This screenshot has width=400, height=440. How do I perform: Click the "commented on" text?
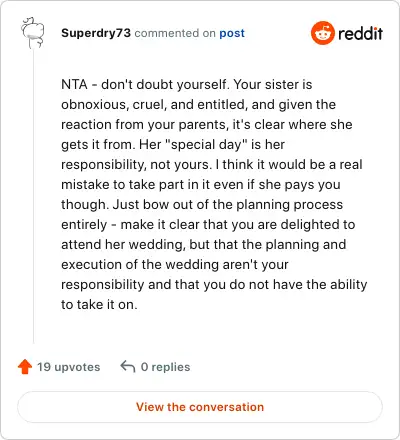click(x=175, y=33)
